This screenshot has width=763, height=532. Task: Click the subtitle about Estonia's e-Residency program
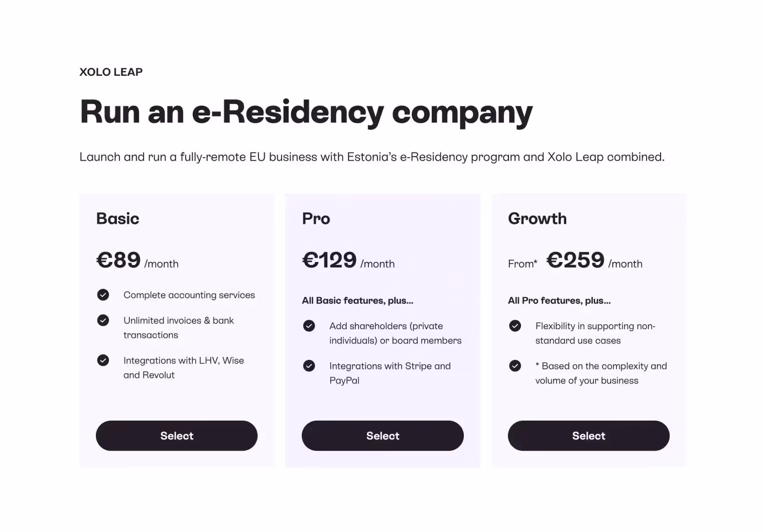tap(371, 157)
